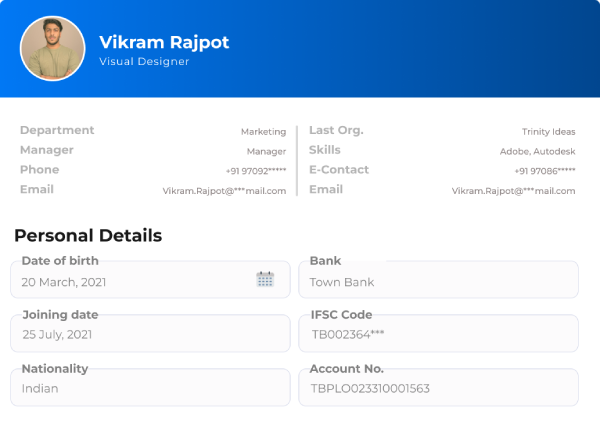Click the IFSC Code input field

438,334
